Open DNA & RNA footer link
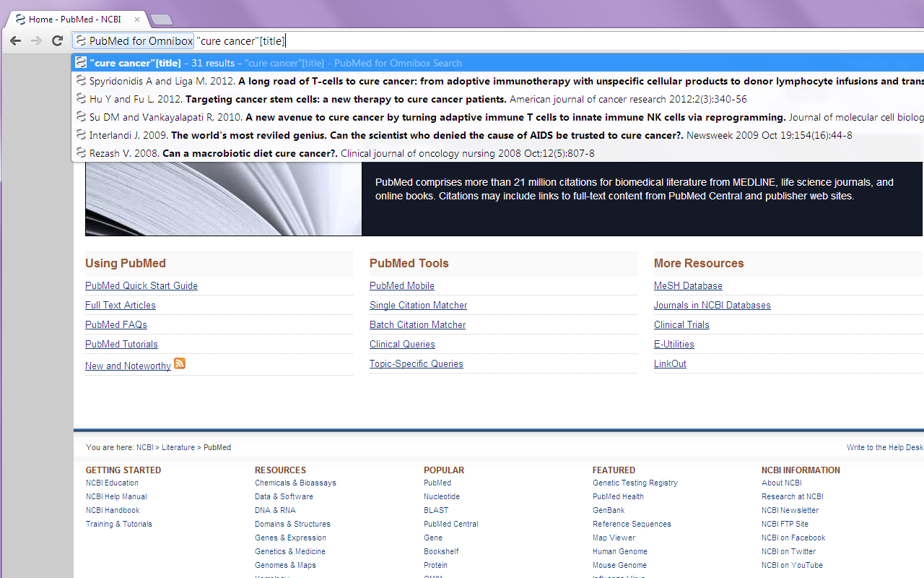Image resolution: width=924 pixels, height=578 pixels. click(275, 510)
